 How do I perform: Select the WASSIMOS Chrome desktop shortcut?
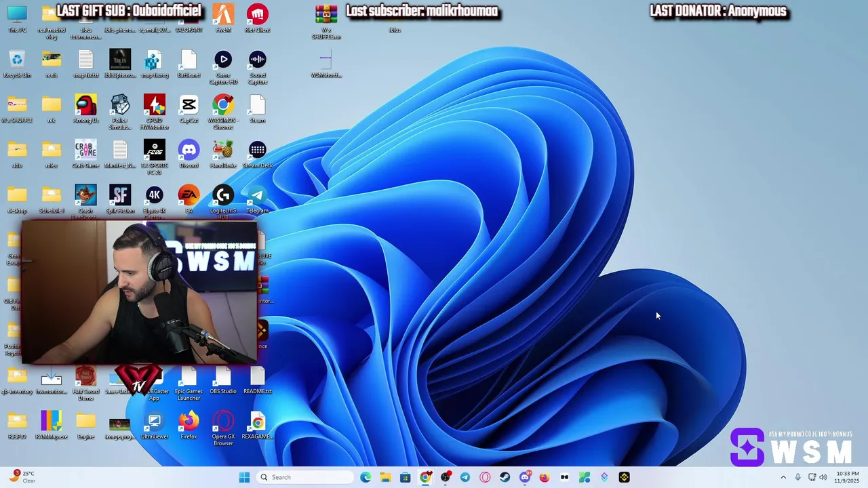coord(223,112)
